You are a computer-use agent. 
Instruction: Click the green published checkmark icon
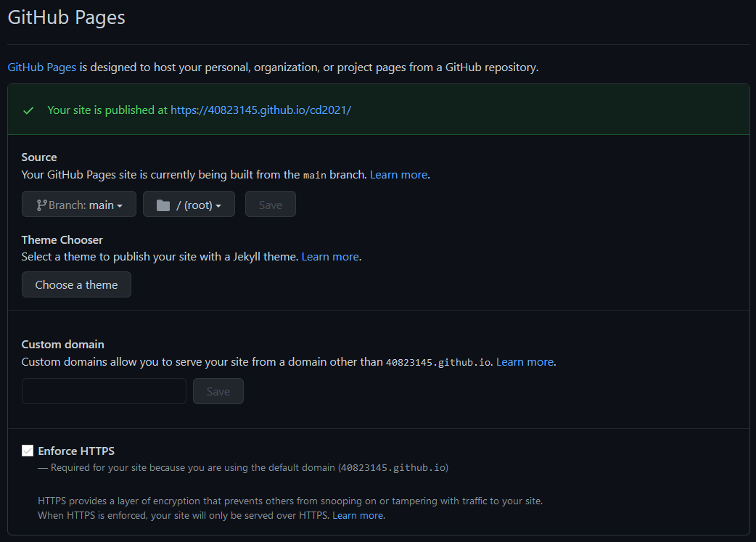[28, 110]
